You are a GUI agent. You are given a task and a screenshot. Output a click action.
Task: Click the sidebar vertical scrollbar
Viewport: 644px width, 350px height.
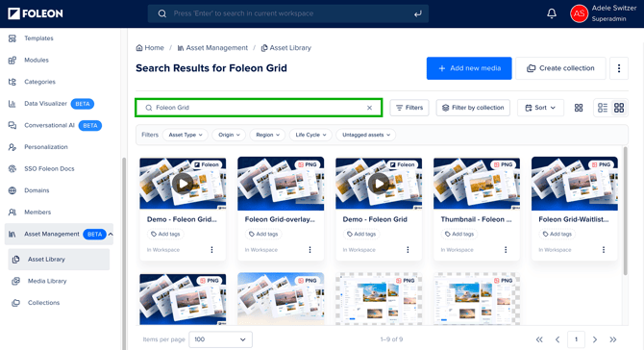click(124, 254)
